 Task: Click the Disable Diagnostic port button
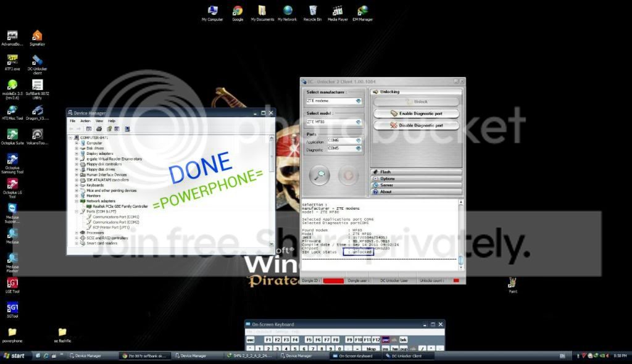416,125
